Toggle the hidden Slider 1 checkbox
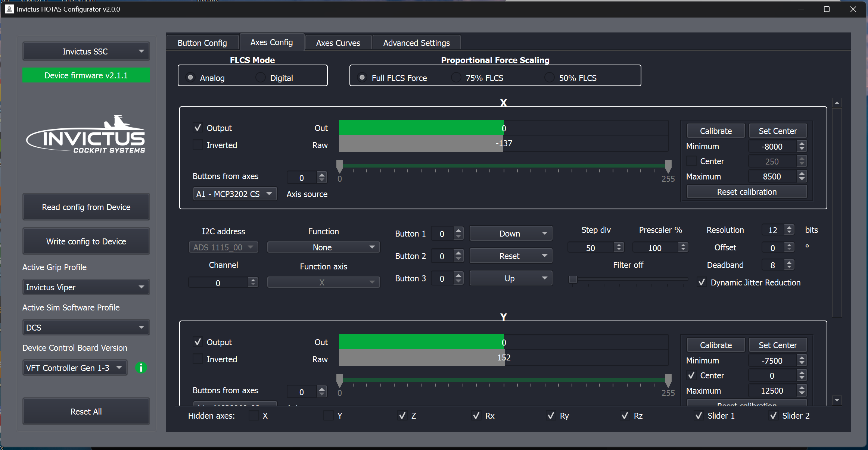The height and width of the screenshot is (450, 868). (699, 416)
